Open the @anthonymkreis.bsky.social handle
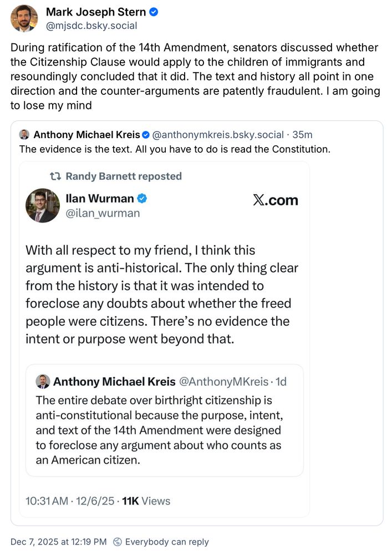The height and width of the screenshot is (555, 392). [x=218, y=135]
